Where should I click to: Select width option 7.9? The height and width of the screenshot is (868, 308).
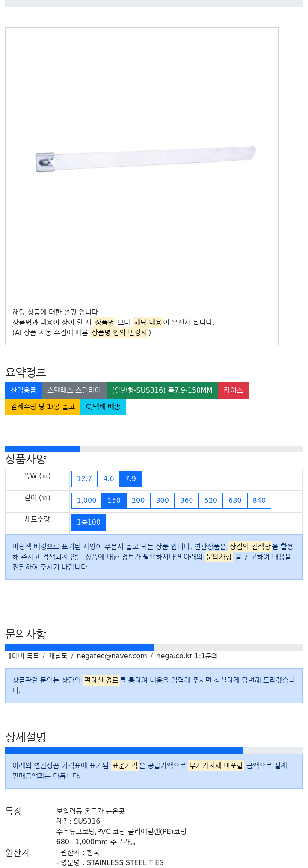130,479
